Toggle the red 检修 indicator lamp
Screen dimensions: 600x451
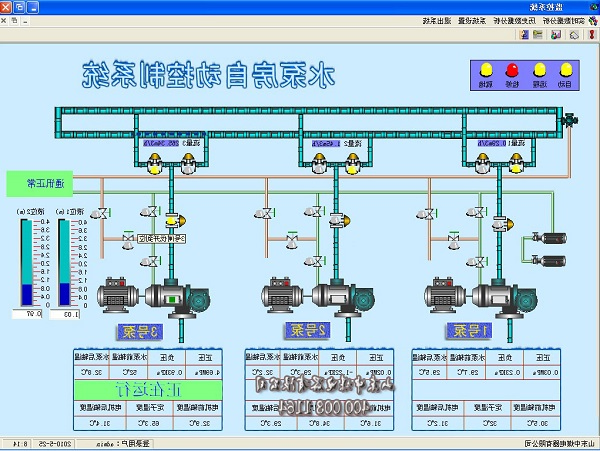pos(514,70)
